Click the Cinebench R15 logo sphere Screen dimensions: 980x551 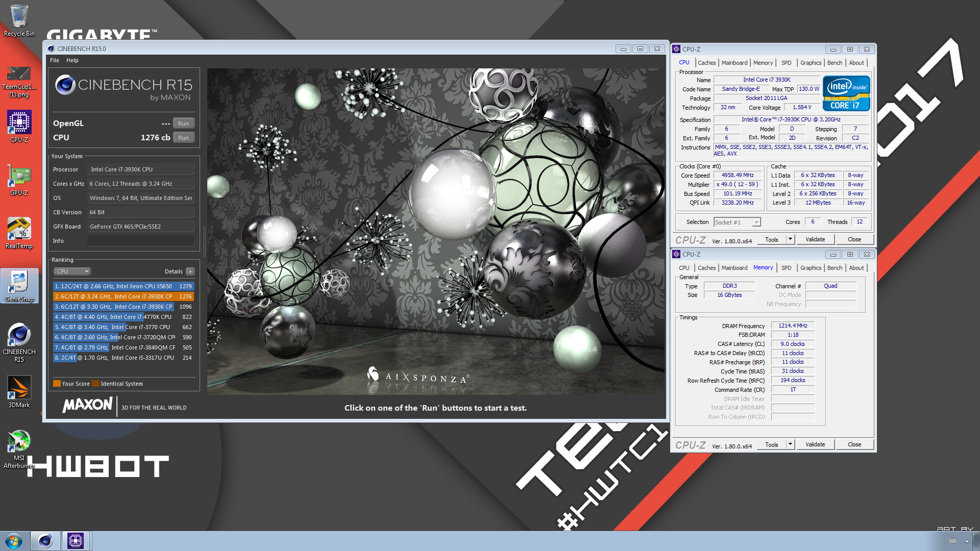coord(65,85)
